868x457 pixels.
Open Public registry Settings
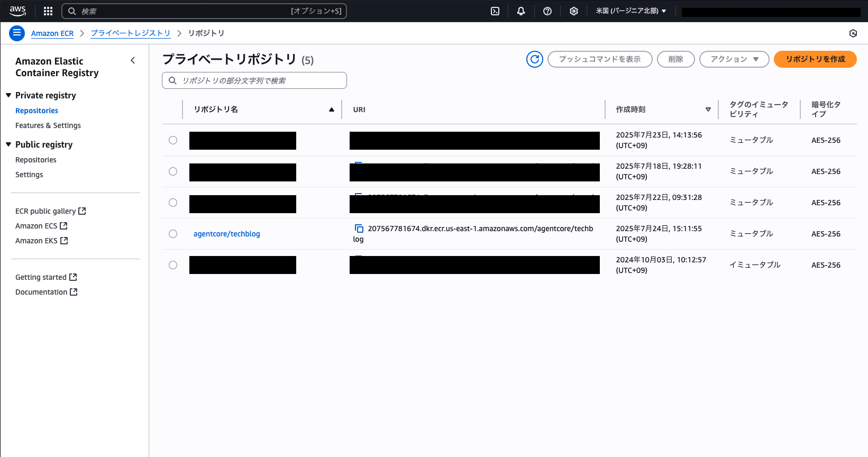pyautogui.click(x=29, y=175)
